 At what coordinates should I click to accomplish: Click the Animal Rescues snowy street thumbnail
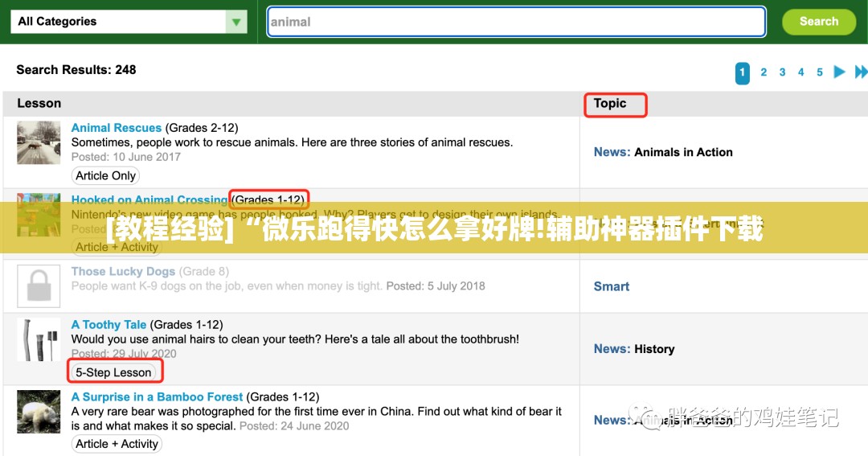[x=39, y=143]
